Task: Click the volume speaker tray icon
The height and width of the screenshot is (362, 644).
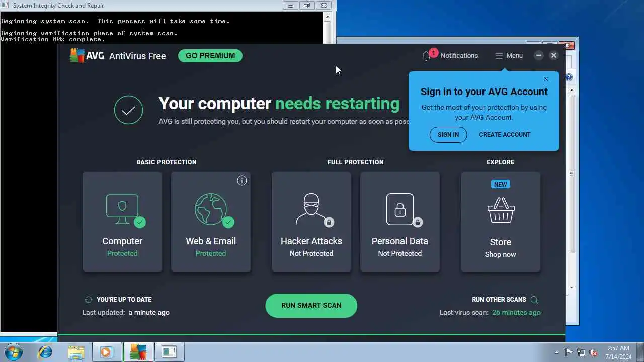Action: 593,352
